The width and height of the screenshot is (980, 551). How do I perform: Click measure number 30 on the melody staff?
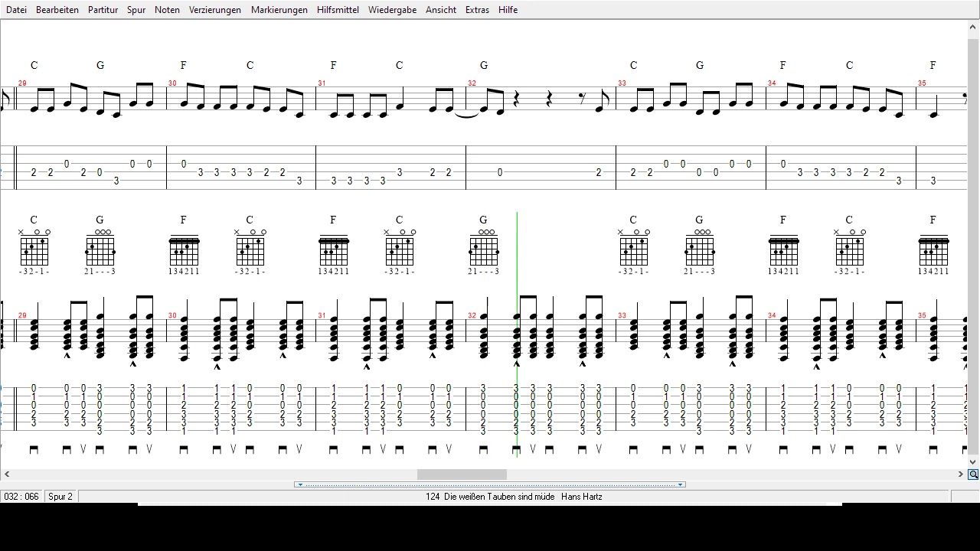tap(172, 83)
